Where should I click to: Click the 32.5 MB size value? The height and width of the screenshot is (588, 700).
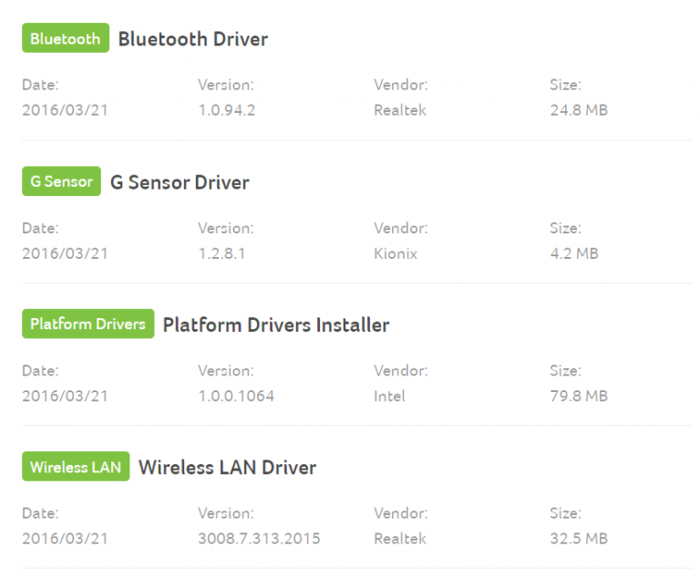pos(579,538)
